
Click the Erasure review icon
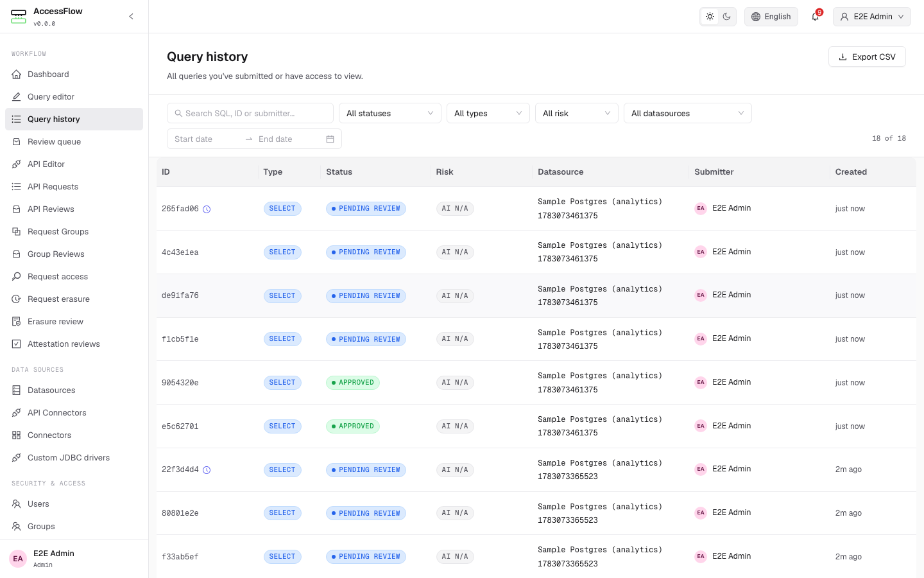[17, 322]
